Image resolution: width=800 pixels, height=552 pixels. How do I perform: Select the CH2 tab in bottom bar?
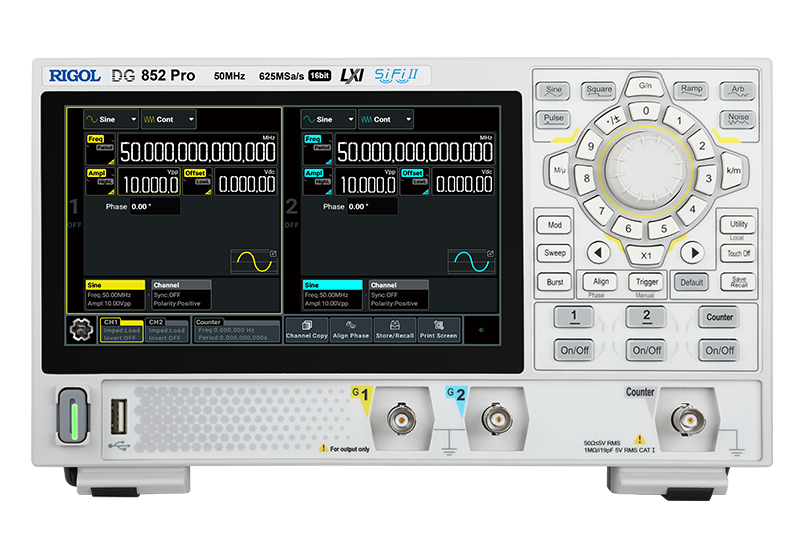click(166, 330)
